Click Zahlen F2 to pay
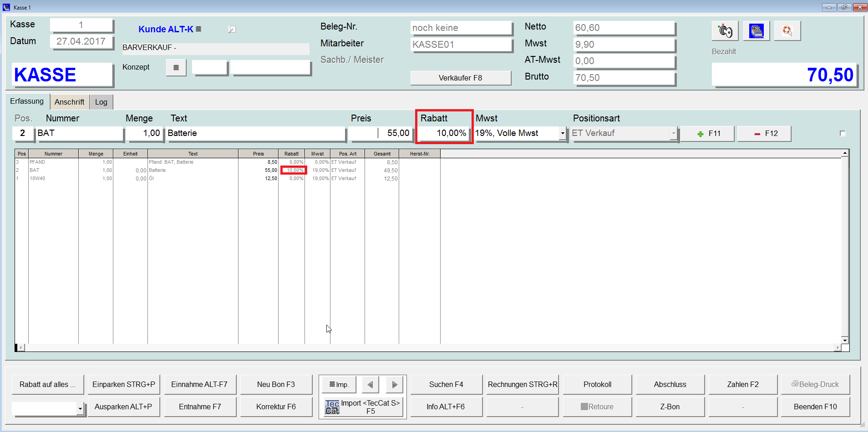Screen dimensions: 868x432 (x=743, y=384)
